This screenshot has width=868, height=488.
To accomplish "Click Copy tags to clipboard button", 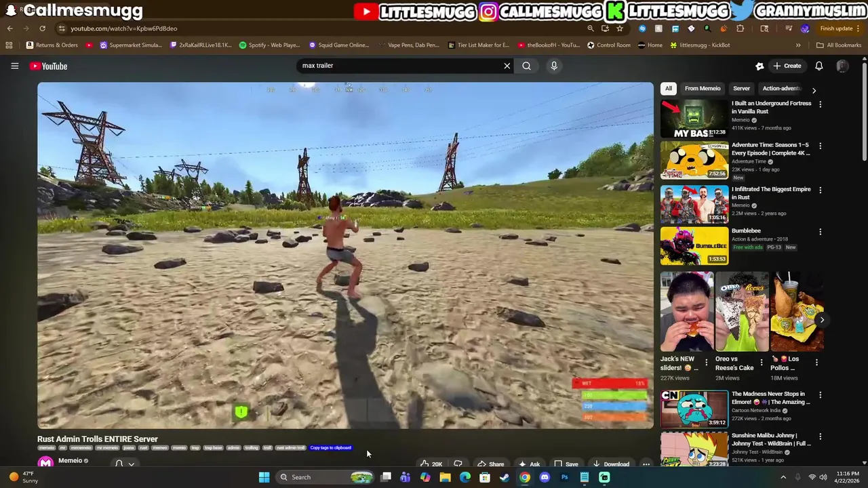I will coord(331,448).
